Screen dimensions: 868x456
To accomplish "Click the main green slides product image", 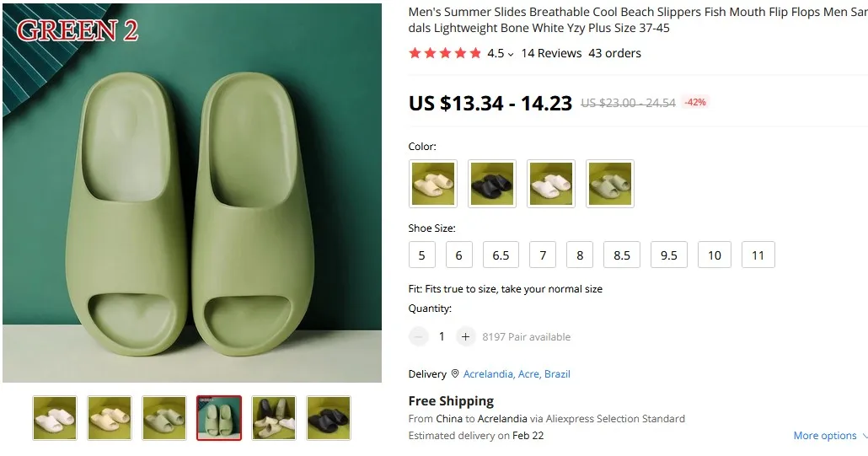I will coord(192,193).
